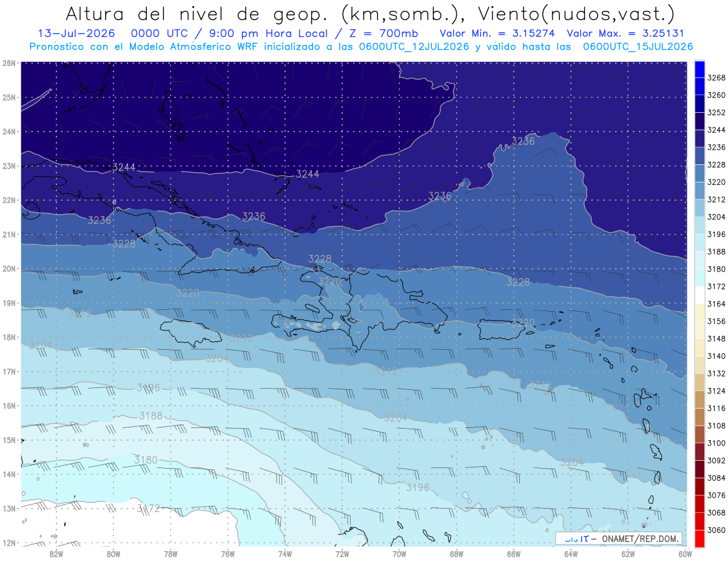Click the 64W longitude label
728x562 pixels.
[571, 554]
